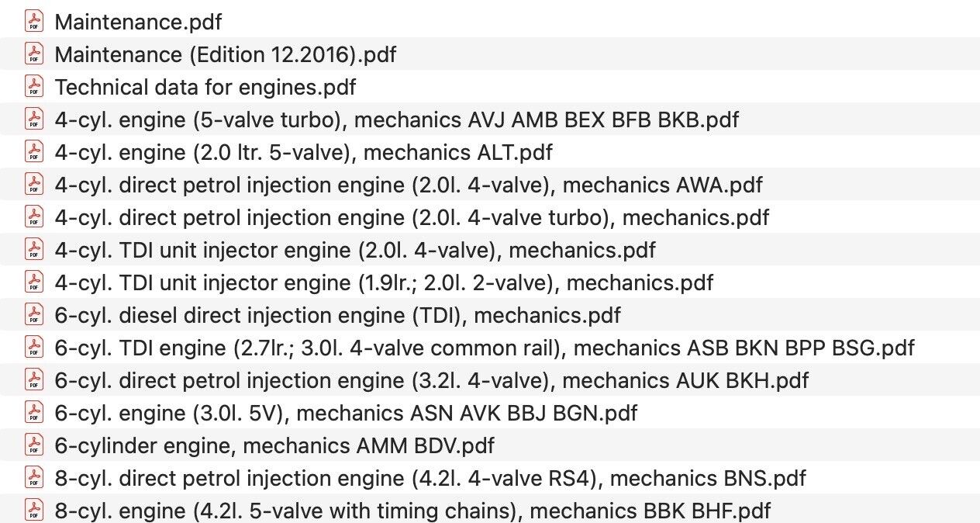Image resolution: width=980 pixels, height=523 pixels.
Task: Select the 2.0l. 4-valve turbo mechanics file
Action: (412, 217)
